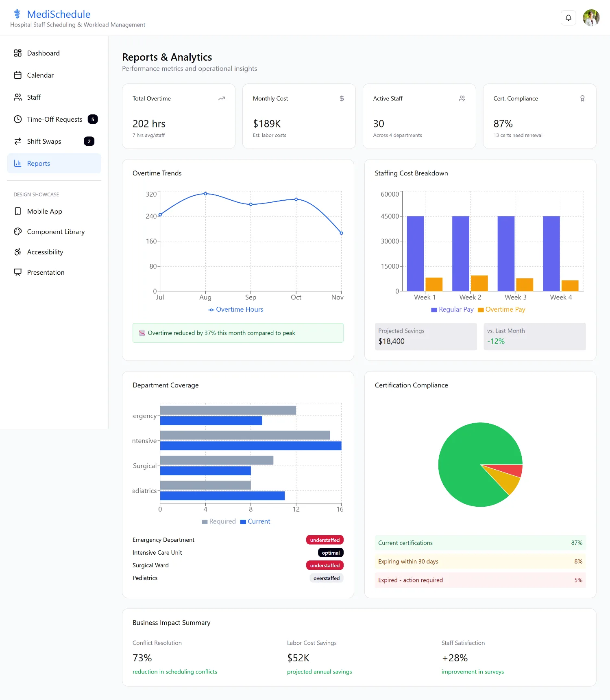Open Time-Off Requests in sidebar
Image resolution: width=610 pixels, height=700 pixels.
coord(54,119)
